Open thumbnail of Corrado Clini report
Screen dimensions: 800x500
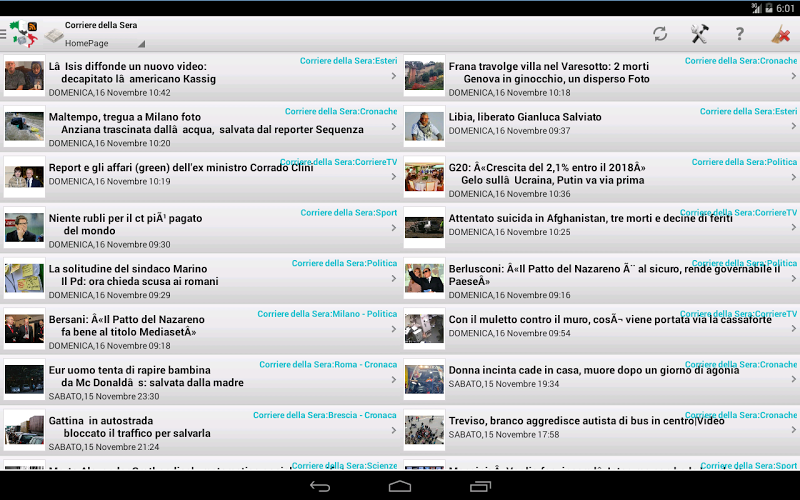[24, 177]
